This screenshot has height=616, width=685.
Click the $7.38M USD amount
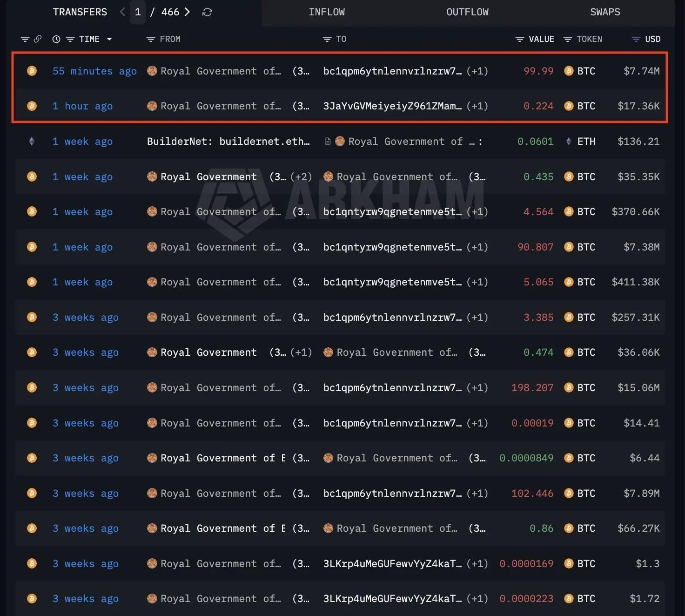tap(642, 247)
